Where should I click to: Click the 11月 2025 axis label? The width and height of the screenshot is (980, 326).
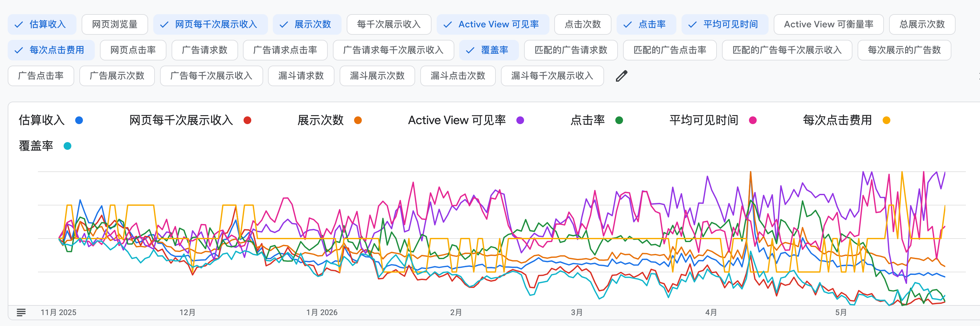click(58, 313)
